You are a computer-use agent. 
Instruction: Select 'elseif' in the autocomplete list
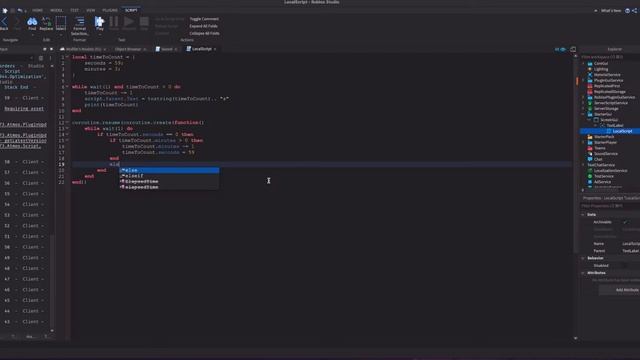[169, 176]
